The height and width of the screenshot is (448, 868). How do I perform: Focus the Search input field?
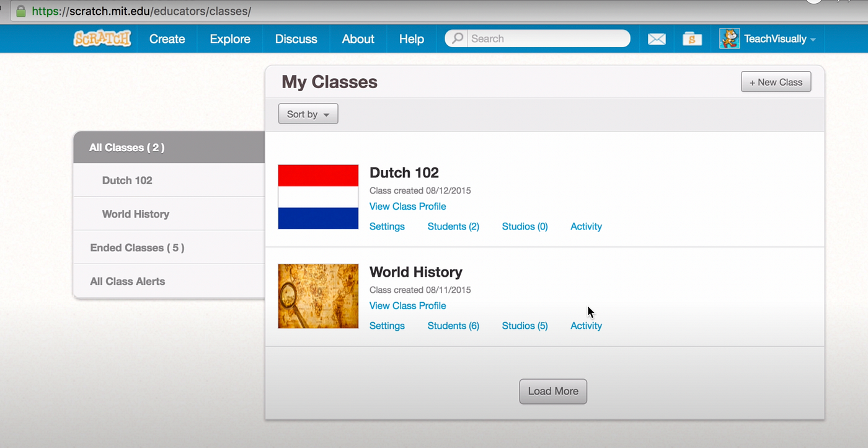548,38
